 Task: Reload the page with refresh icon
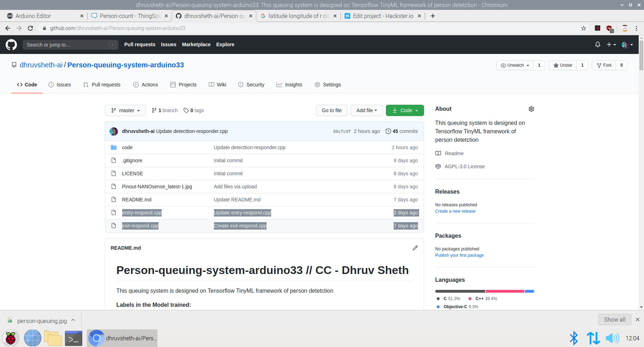(30, 28)
